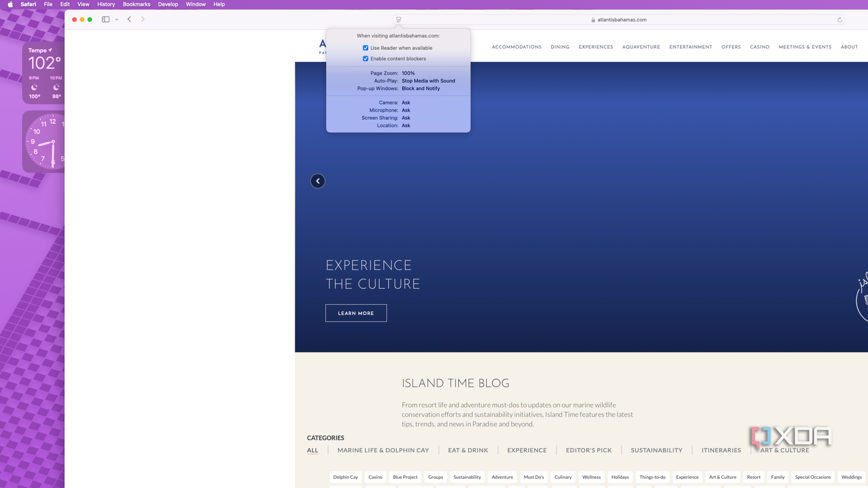Click the lock icon in the address bar
This screenshot has height=488, width=868.
(593, 20)
